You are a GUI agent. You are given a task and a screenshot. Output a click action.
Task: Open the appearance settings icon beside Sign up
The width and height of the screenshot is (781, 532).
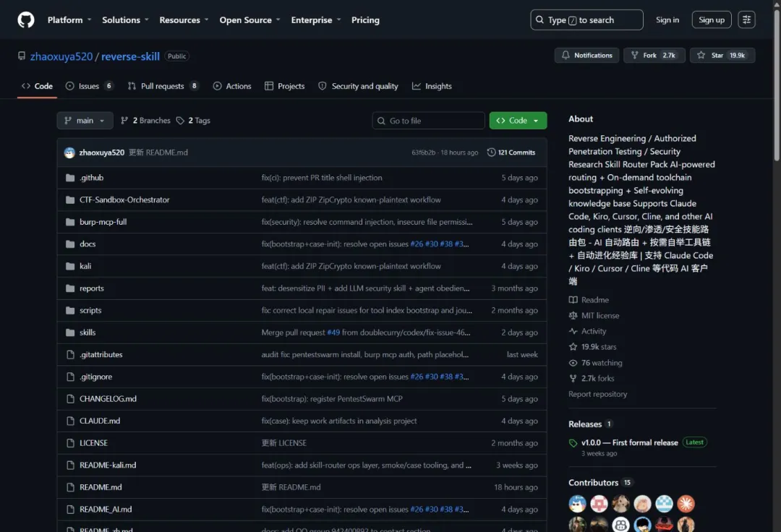pos(746,20)
